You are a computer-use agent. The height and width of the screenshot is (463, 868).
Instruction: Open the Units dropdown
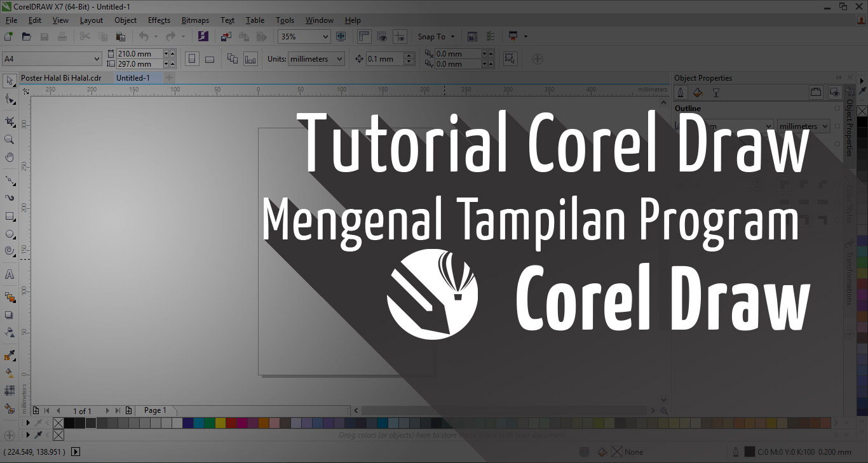[316, 58]
